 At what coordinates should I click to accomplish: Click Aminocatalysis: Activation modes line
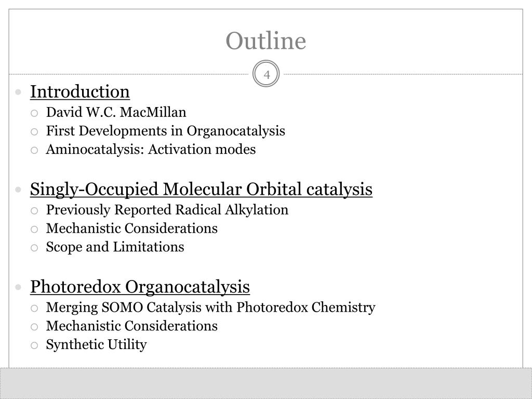coord(151,149)
